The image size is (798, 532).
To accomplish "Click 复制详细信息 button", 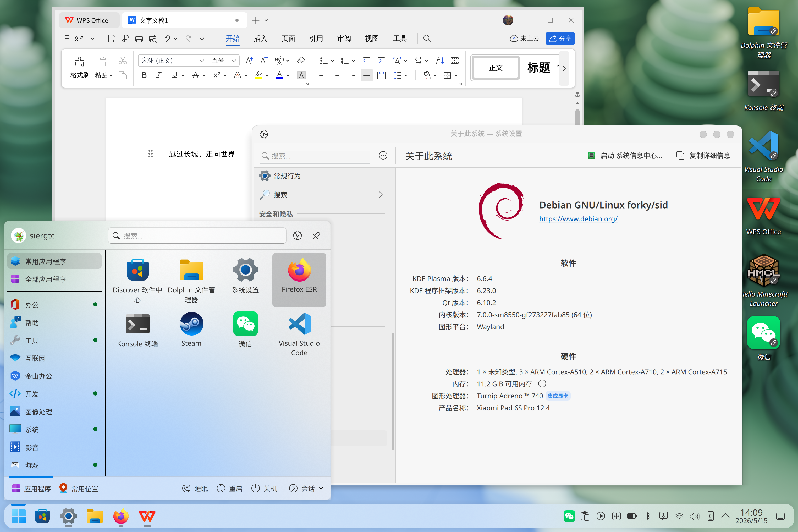I will pos(703,156).
